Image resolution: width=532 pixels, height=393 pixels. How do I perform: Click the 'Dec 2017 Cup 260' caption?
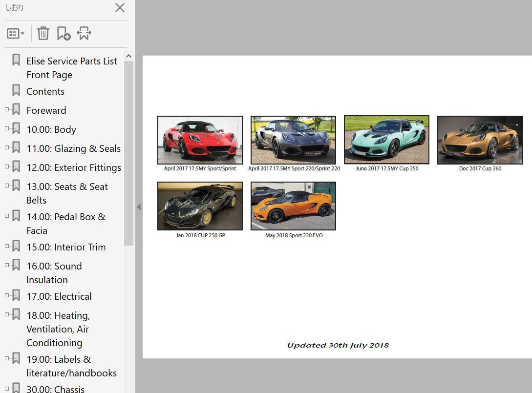click(x=480, y=168)
